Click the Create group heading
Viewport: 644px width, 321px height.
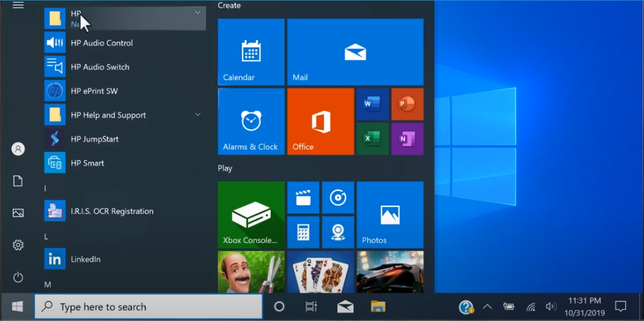[x=229, y=6]
